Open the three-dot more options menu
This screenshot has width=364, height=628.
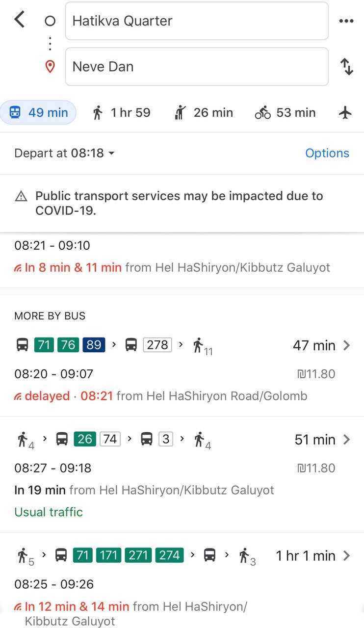(x=346, y=21)
